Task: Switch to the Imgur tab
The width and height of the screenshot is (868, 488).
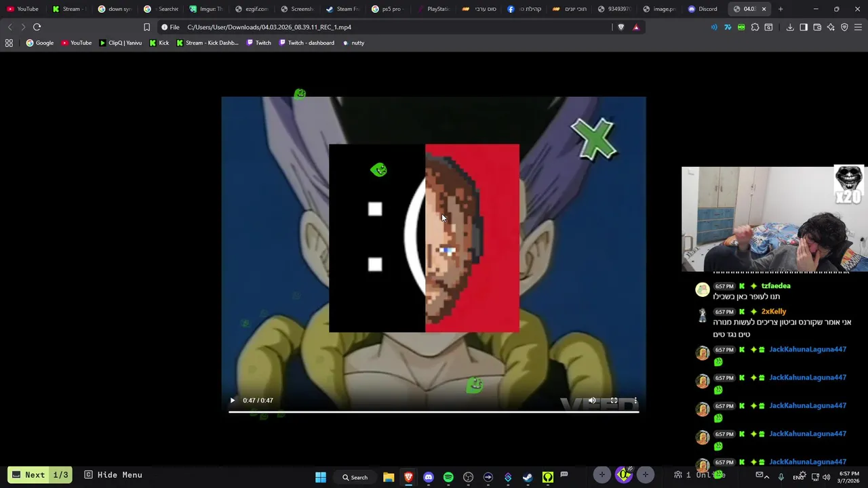Action: click(206, 9)
